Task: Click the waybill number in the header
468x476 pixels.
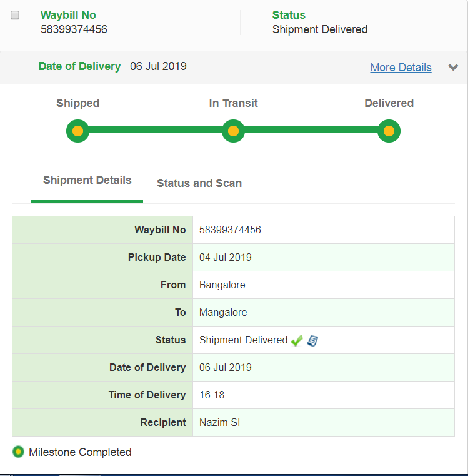Action: click(74, 29)
